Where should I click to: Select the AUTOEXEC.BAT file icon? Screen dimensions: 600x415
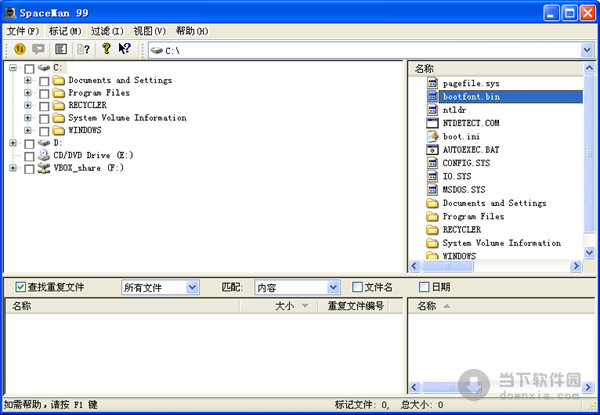(432, 150)
